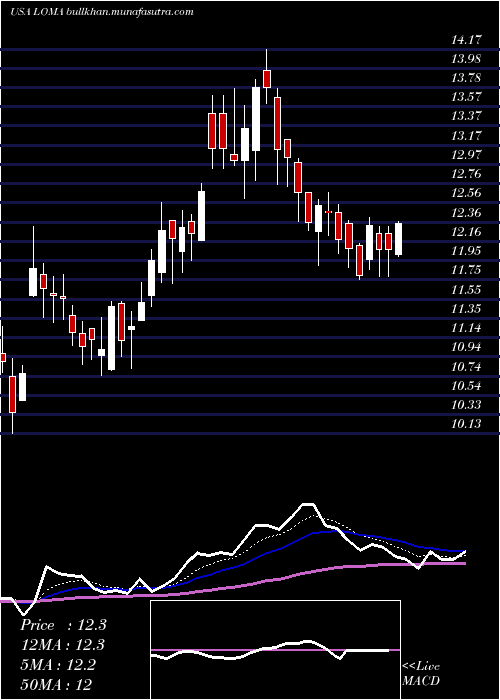Click the 14.17 price label
This screenshot has width=500, height=700.
click(466, 40)
